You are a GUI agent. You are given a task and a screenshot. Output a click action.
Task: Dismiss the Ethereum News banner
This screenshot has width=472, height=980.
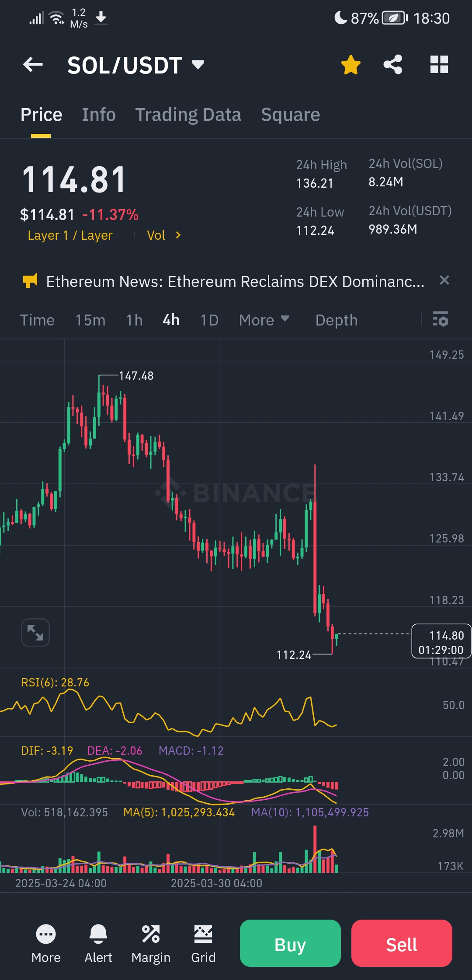pyautogui.click(x=444, y=280)
